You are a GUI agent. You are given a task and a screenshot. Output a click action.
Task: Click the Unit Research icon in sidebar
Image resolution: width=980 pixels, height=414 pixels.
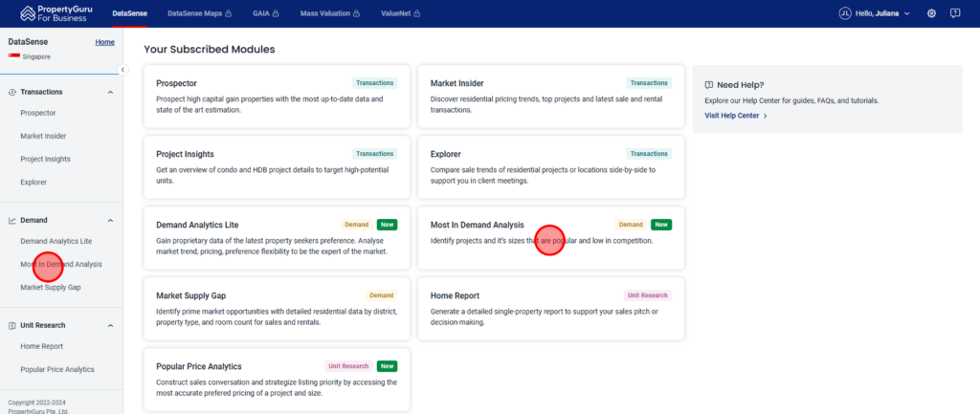coord(12,325)
